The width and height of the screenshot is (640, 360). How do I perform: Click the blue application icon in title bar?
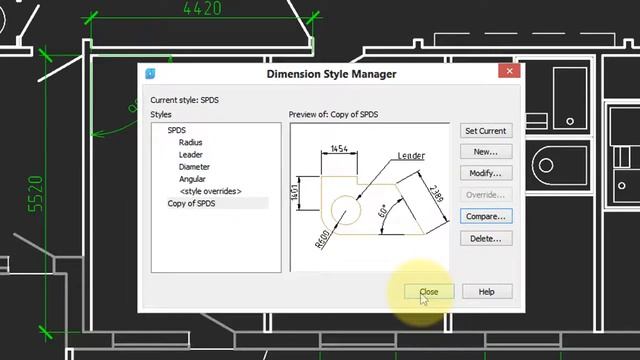coord(150,73)
